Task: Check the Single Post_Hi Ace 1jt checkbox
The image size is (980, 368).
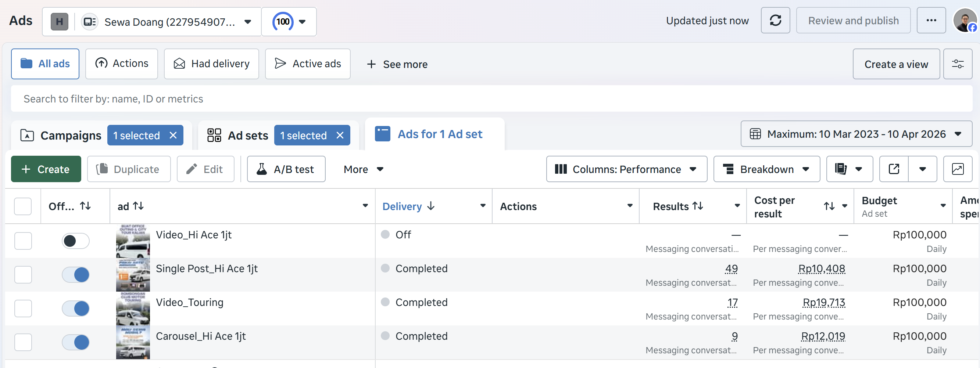Action: 23,274
